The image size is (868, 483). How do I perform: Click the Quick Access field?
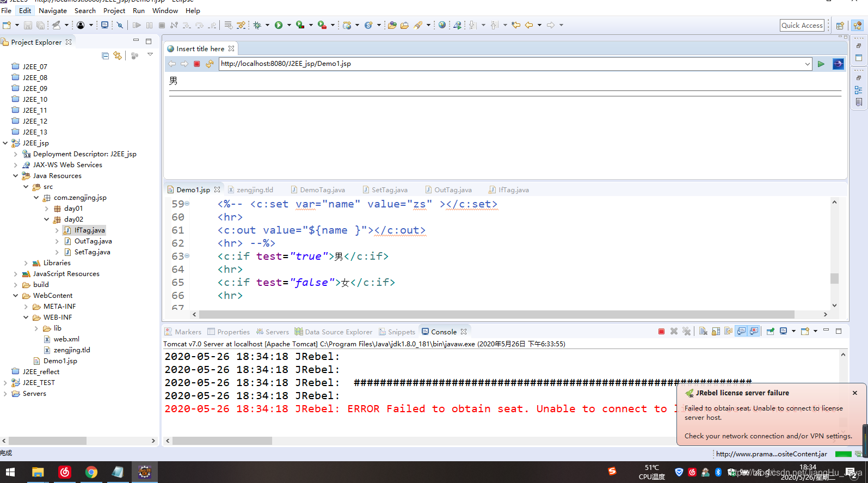(802, 25)
